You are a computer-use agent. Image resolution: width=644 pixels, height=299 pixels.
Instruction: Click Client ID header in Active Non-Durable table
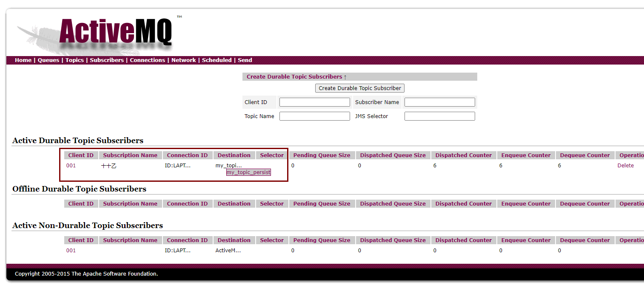pyautogui.click(x=81, y=240)
